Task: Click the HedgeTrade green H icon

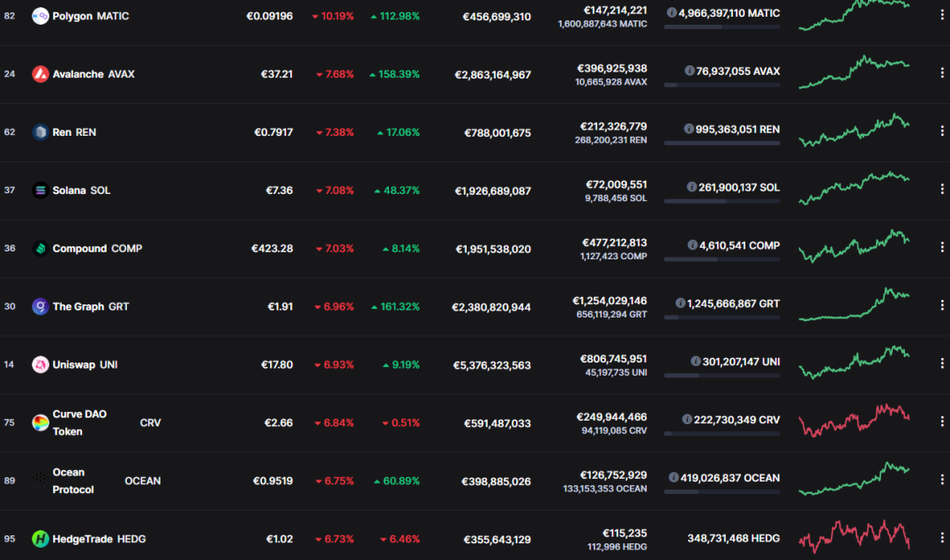Action: 40,539
